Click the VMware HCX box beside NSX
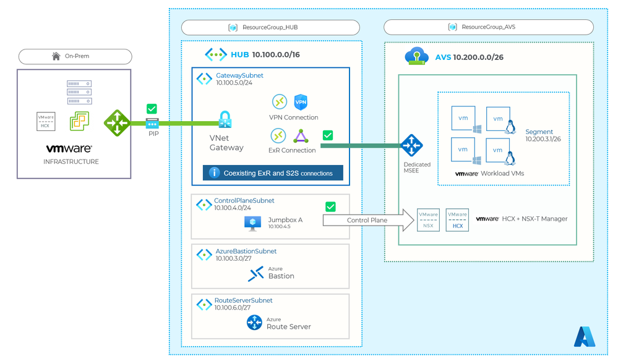Viewport: 618px width, 364px height. point(457,220)
